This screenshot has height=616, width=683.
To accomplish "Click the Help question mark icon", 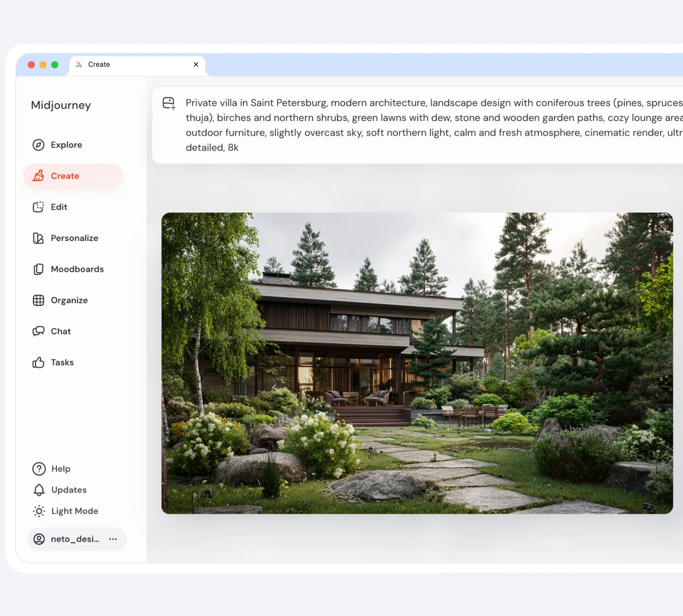I will (39, 469).
